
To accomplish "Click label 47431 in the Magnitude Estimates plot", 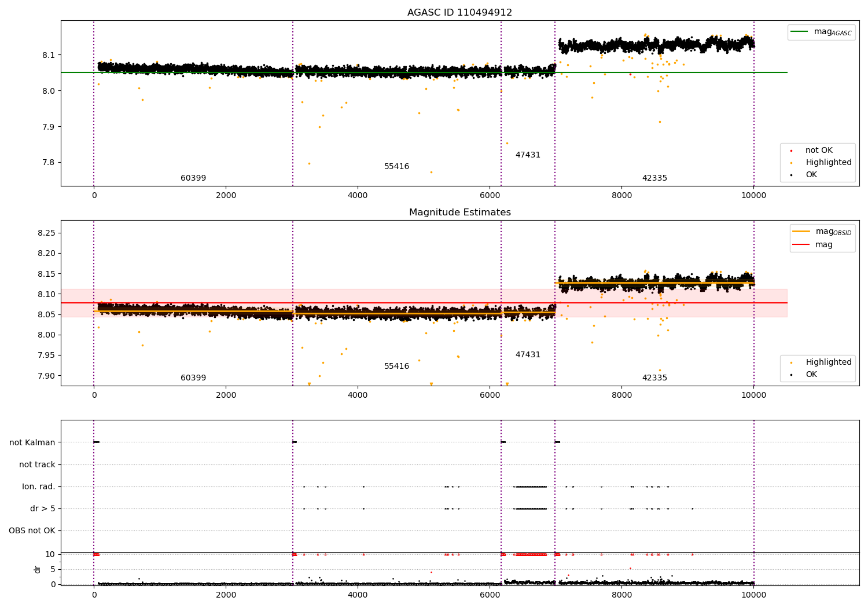I will (528, 355).
